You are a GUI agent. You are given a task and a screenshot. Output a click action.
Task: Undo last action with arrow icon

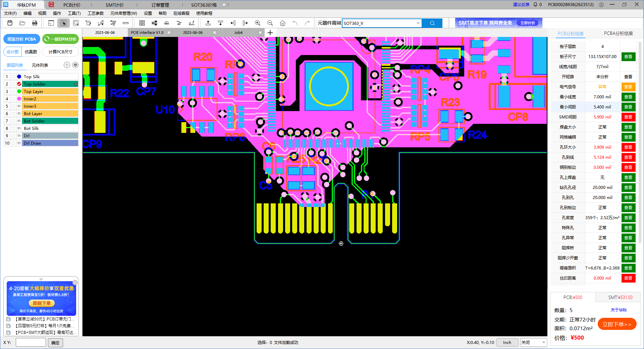coord(295,23)
